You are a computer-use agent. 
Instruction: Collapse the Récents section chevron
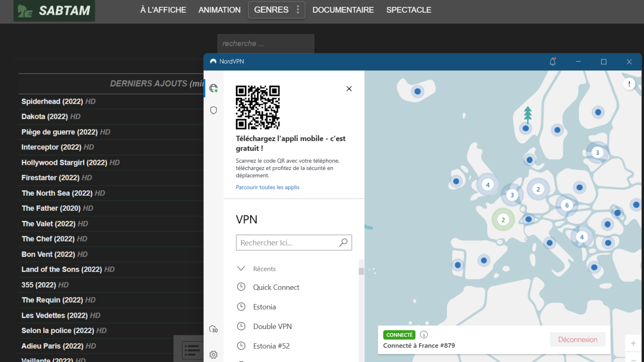241,268
